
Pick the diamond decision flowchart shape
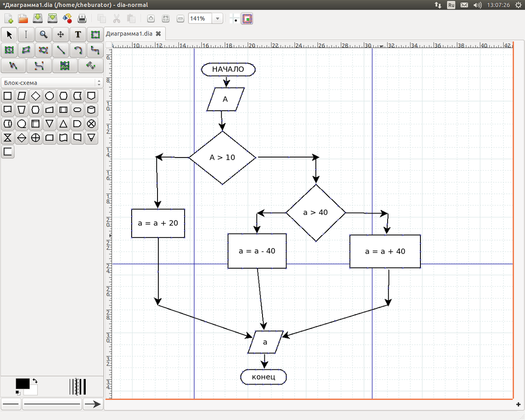click(35, 96)
